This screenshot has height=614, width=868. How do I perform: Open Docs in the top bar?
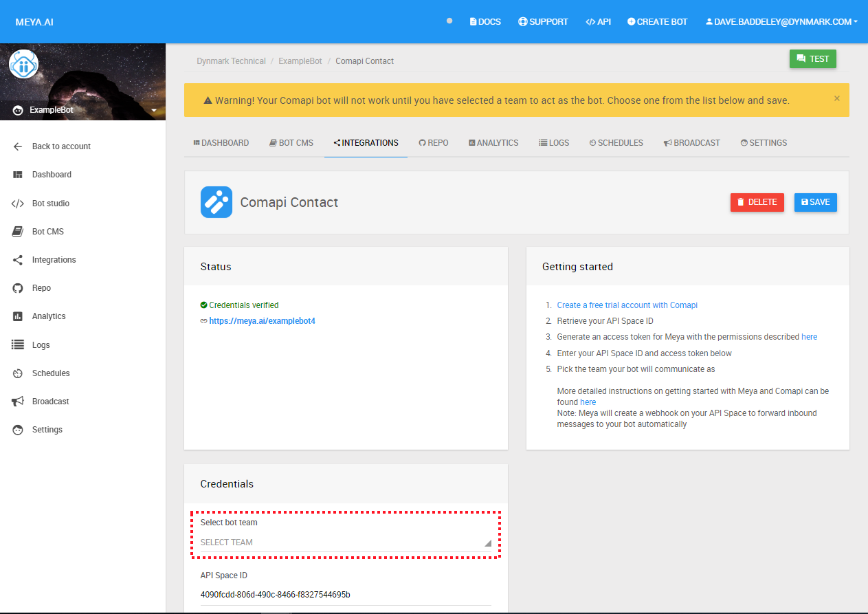click(485, 21)
